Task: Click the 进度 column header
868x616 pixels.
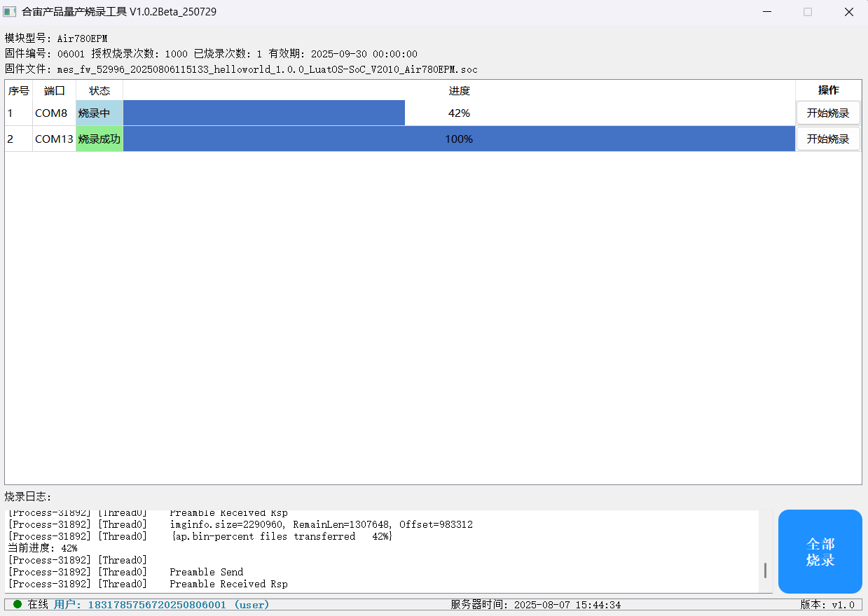Action: pyautogui.click(x=459, y=90)
